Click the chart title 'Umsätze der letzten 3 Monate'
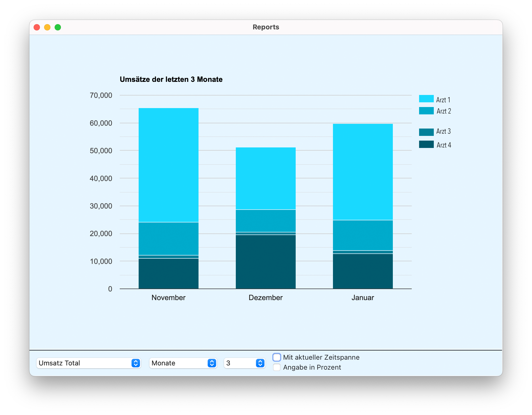Viewport: 532px width, 415px height. click(x=171, y=79)
